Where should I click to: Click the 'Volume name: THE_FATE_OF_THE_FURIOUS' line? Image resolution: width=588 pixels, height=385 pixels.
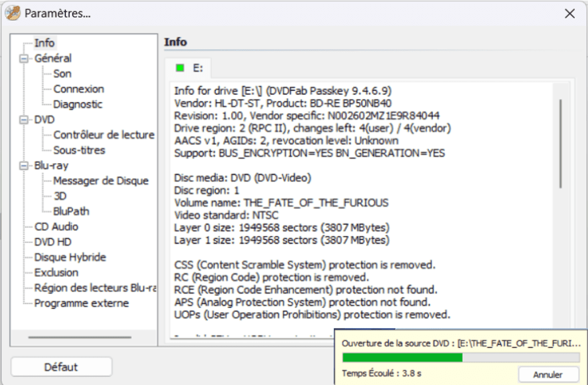tap(281, 203)
